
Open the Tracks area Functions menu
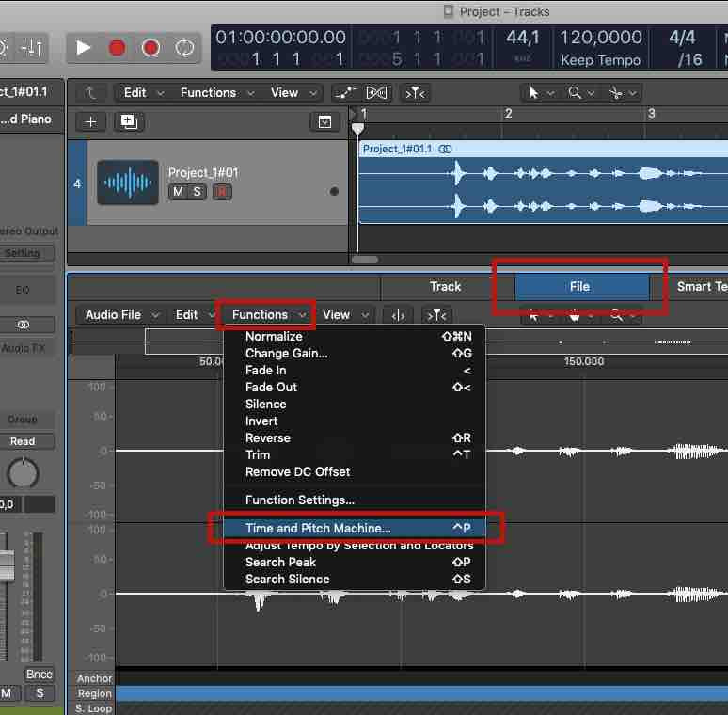[217, 93]
